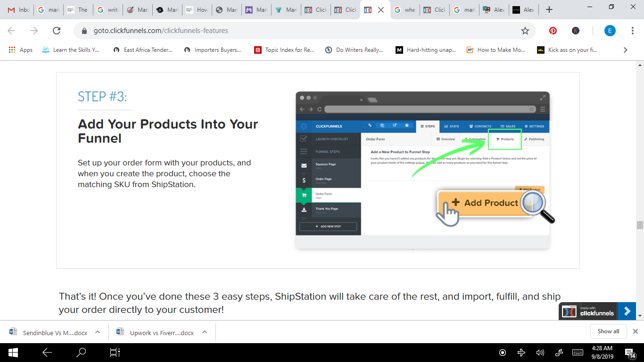Click the paragraph mentioning matching SKU from ShipStation

[x=165, y=173]
